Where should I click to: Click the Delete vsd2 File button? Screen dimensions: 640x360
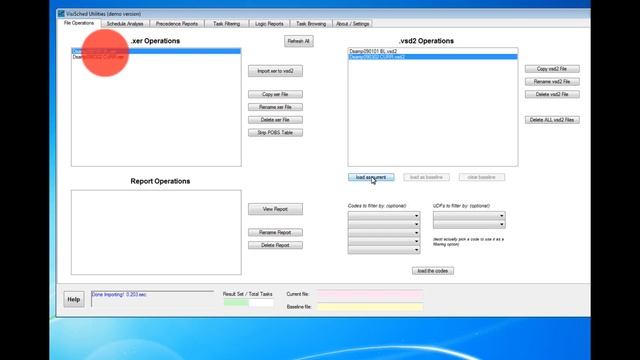(552, 94)
